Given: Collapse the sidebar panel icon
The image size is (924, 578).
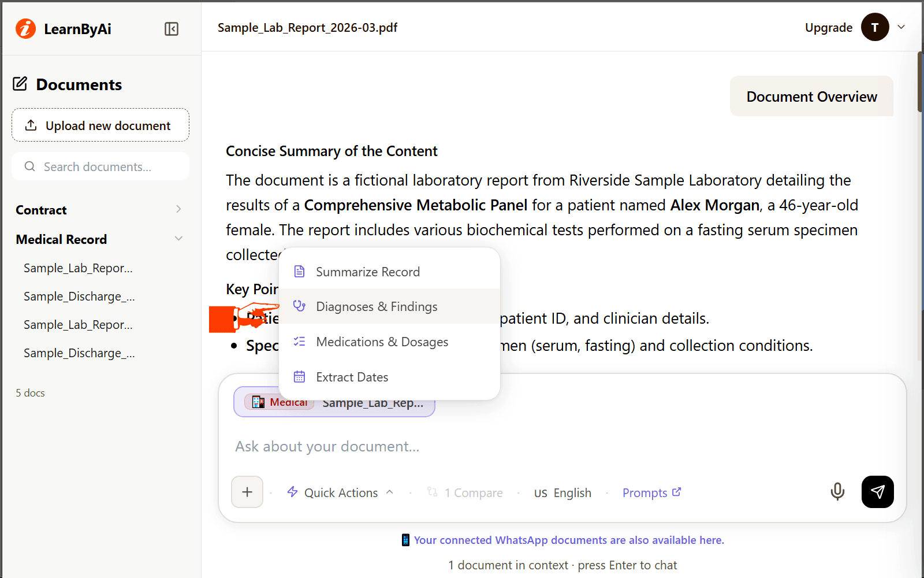Looking at the screenshot, I should point(172,29).
